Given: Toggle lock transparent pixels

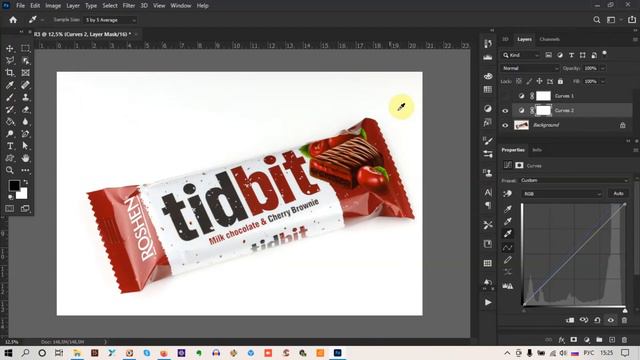Looking at the screenshot, I should coord(518,81).
